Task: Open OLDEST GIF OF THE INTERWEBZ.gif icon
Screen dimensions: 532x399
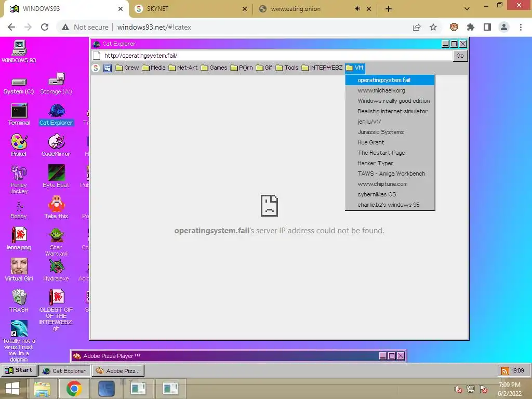Action: 56,310
